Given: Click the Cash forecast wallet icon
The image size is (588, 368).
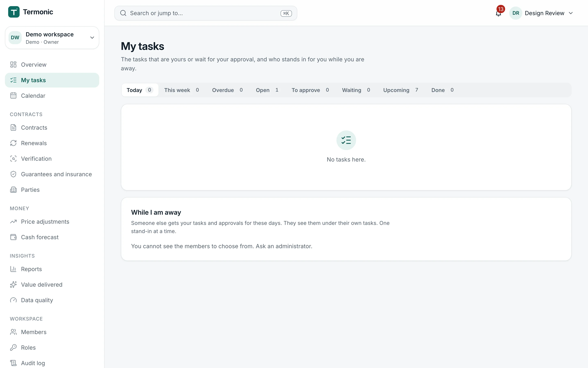Looking at the screenshot, I should [13, 237].
